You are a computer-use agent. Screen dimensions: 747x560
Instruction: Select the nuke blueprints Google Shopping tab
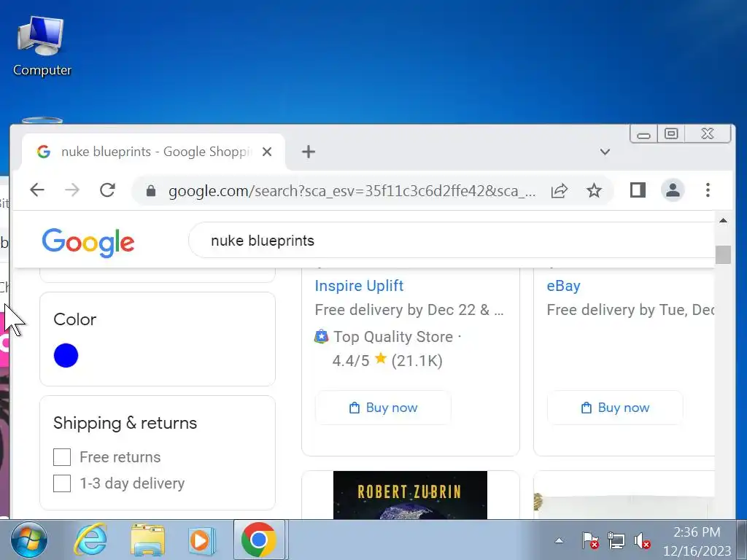(152, 152)
